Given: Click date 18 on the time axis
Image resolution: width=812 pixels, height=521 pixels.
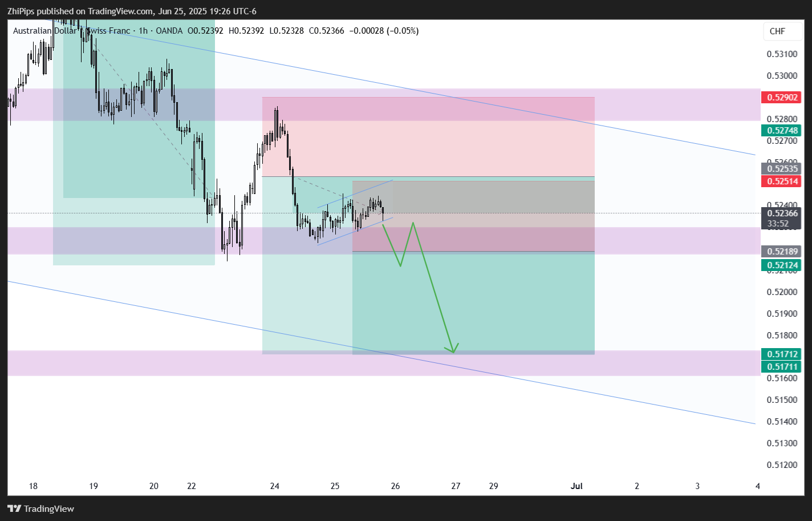Looking at the screenshot, I should point(33,486).
